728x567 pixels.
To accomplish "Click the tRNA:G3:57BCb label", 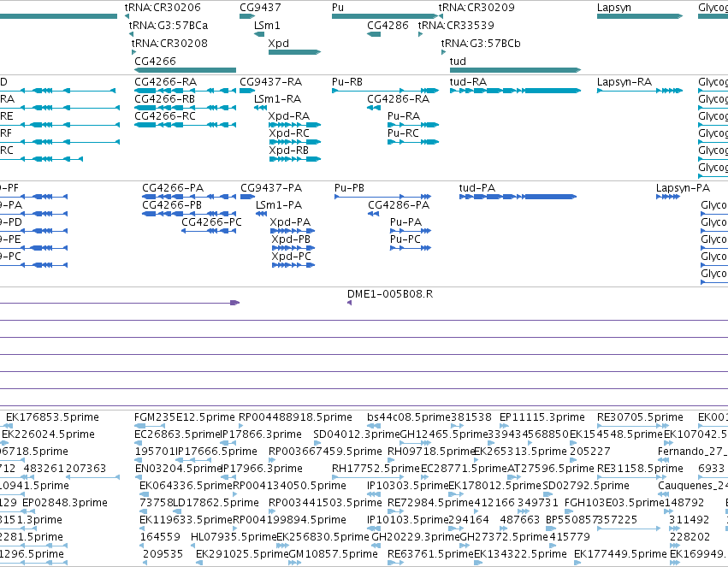I will [x=481, y=44].
